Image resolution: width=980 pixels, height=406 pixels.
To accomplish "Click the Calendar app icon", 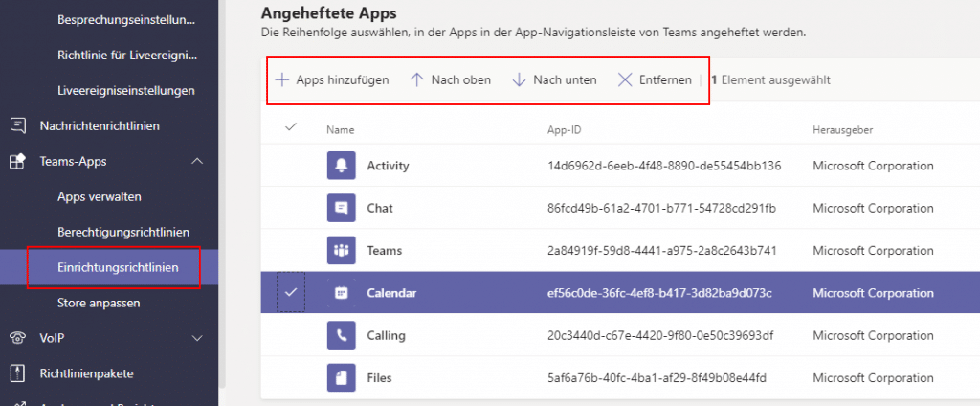I will (342, 293).
